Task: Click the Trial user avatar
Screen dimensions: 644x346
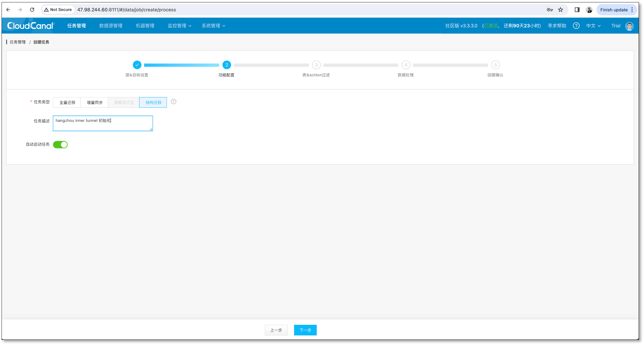Action: 629,26
